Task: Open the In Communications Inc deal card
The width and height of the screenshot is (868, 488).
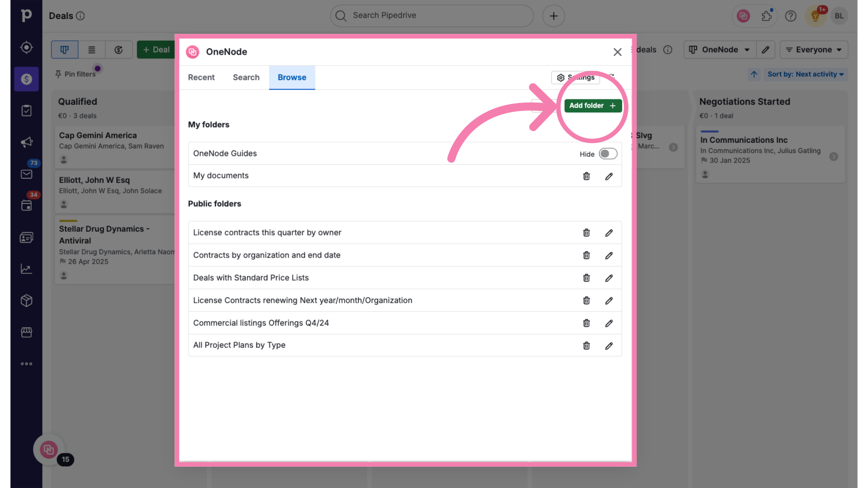Action: click(x=770, y=154)
